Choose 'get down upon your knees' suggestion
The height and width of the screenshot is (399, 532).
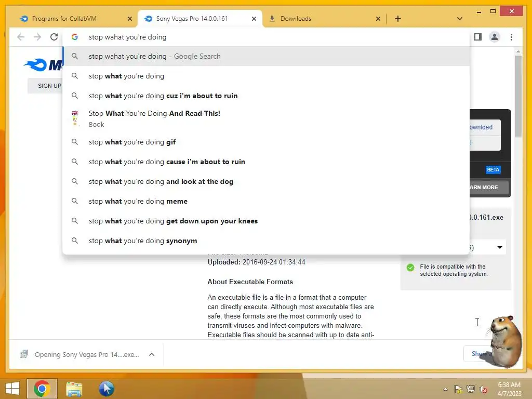click(267, 221)
